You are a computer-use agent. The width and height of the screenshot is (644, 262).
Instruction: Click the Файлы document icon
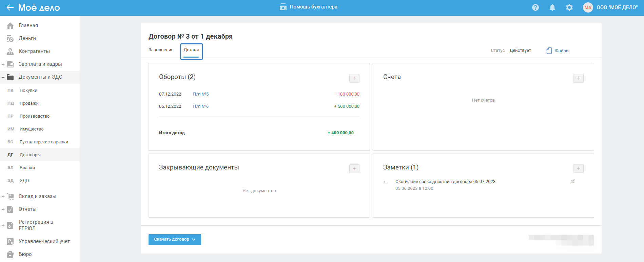coord(549,51)
